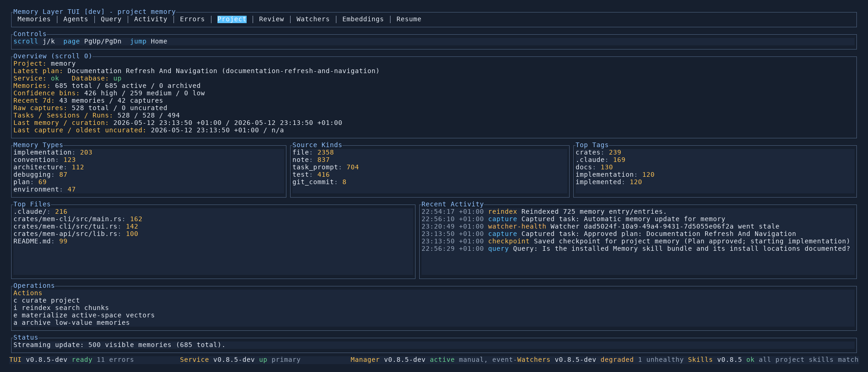Click the 'scroll j/k' control hint
868x372 pixels.
point(34,41)
